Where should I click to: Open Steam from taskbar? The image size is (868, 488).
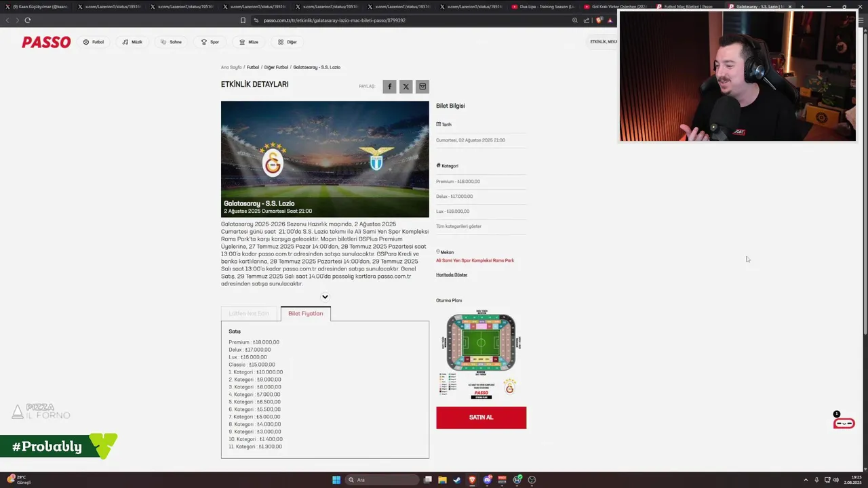(x=457, y=480)
